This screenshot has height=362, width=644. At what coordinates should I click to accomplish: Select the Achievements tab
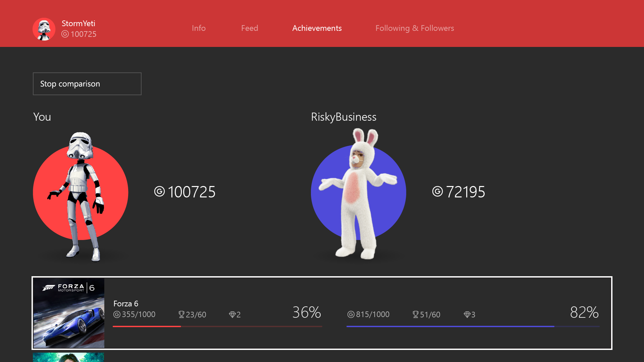317,28
